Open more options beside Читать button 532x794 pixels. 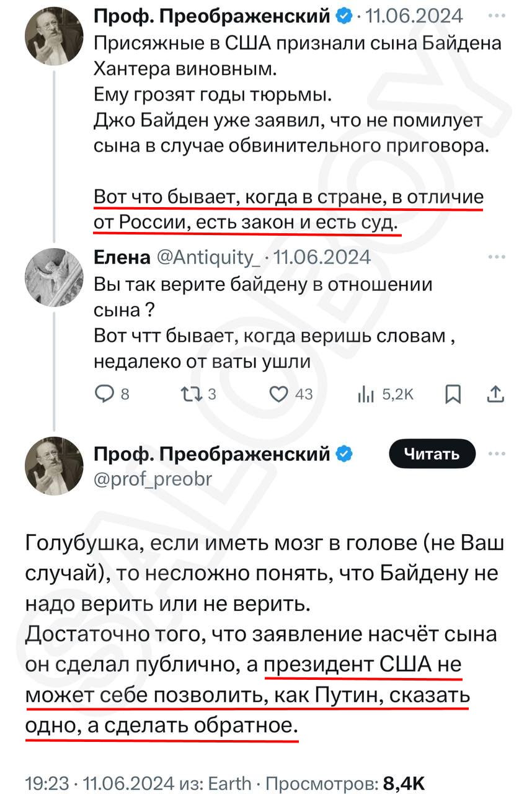496,453
